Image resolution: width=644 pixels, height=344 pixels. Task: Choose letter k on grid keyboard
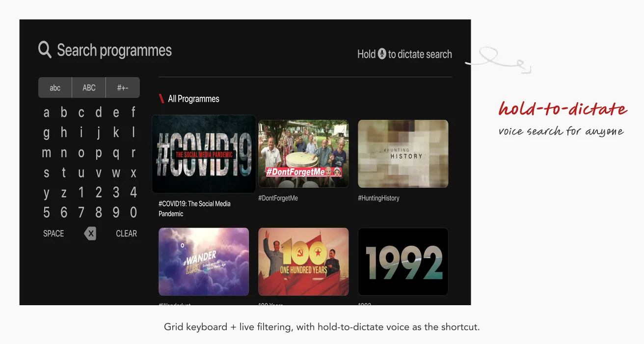point(116,132)
